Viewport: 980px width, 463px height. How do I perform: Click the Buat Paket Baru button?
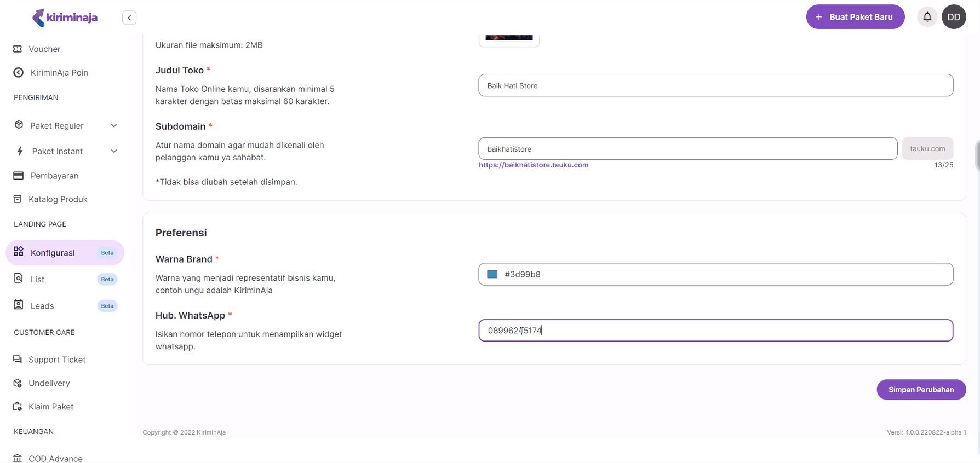click(x=855, y=17)
